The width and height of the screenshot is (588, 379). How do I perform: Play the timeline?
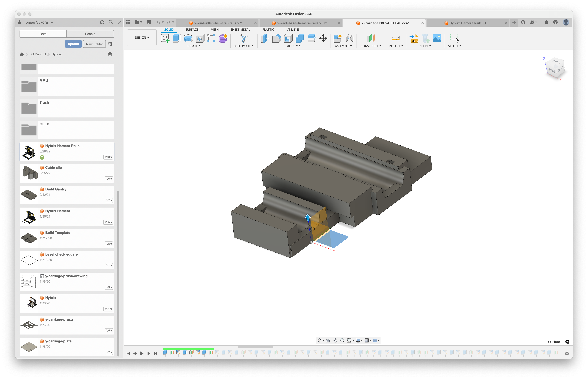point(141,353)
